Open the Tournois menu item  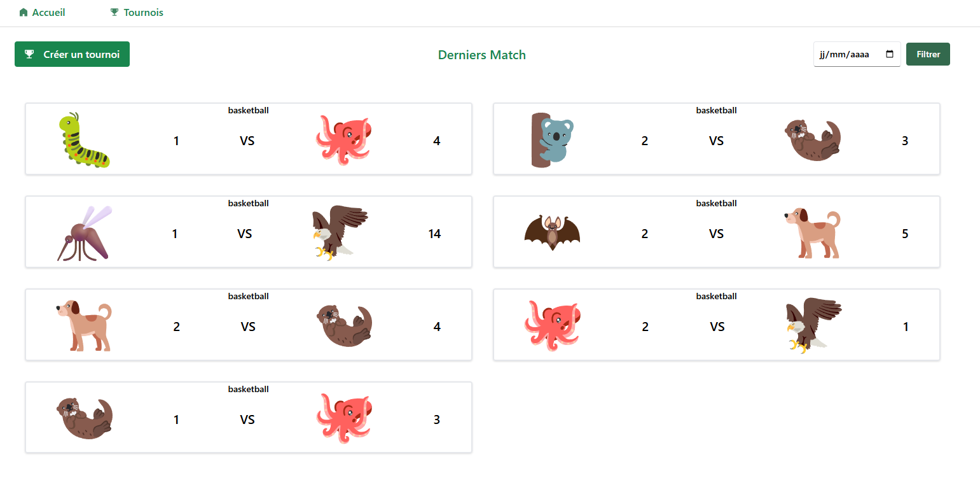(x=143, y=13)
